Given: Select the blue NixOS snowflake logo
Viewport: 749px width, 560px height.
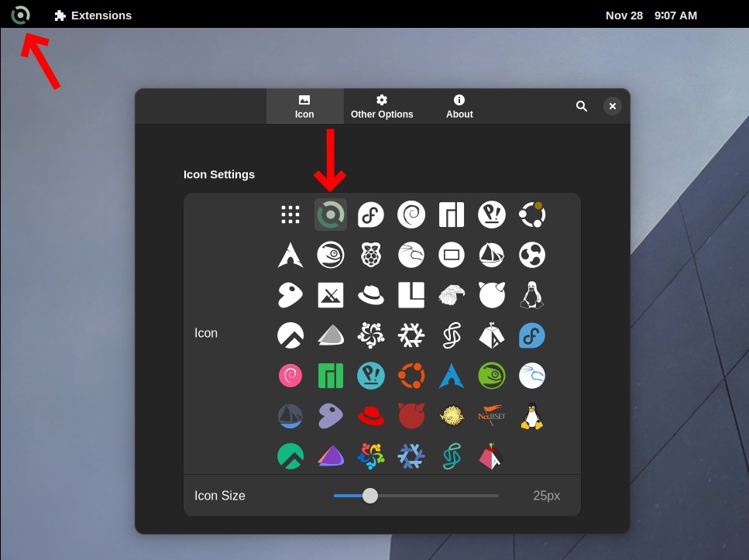Looking at the screenshot, I should [411, 456].
